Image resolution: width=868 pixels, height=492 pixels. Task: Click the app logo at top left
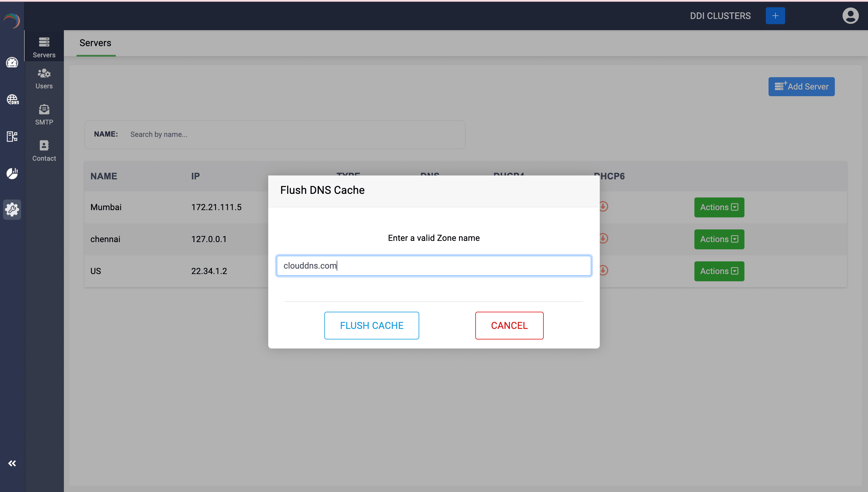[12, 20]
